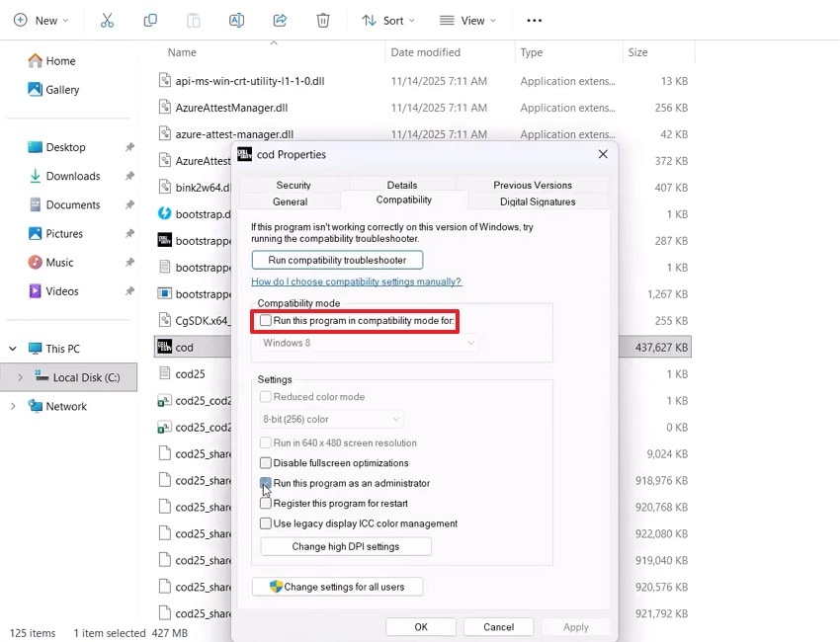Open the Sort dropdown in the toolbar
The height and width of the screenshot is (642, 840).
pos(388,20)
